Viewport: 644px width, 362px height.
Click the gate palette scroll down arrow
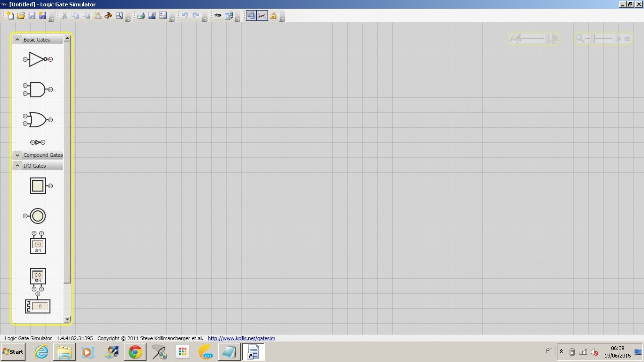click(67, 319)
